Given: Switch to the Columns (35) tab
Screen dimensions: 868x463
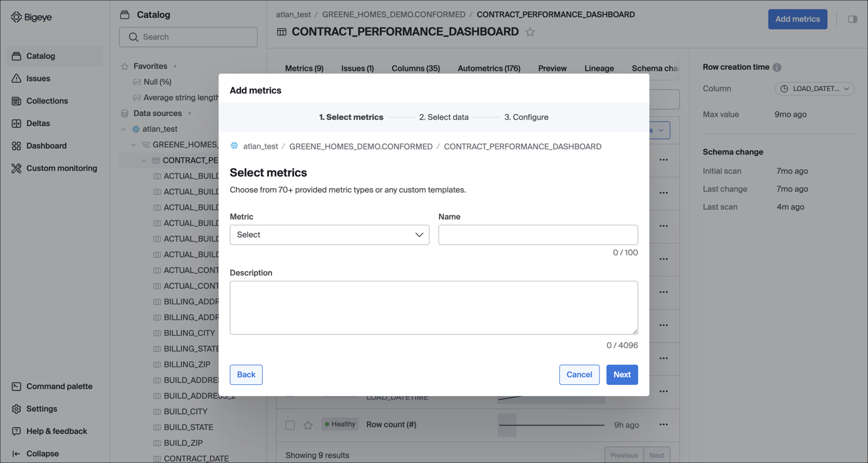Looking at the screenshot, I should (415, 68).
